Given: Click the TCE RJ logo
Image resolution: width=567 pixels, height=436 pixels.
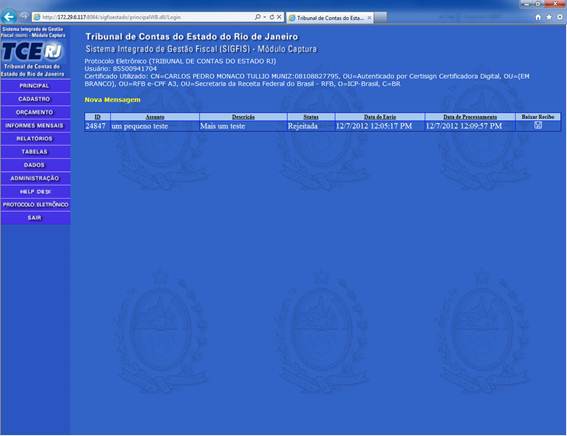Looking at the screenshot, I should point(33,51).
